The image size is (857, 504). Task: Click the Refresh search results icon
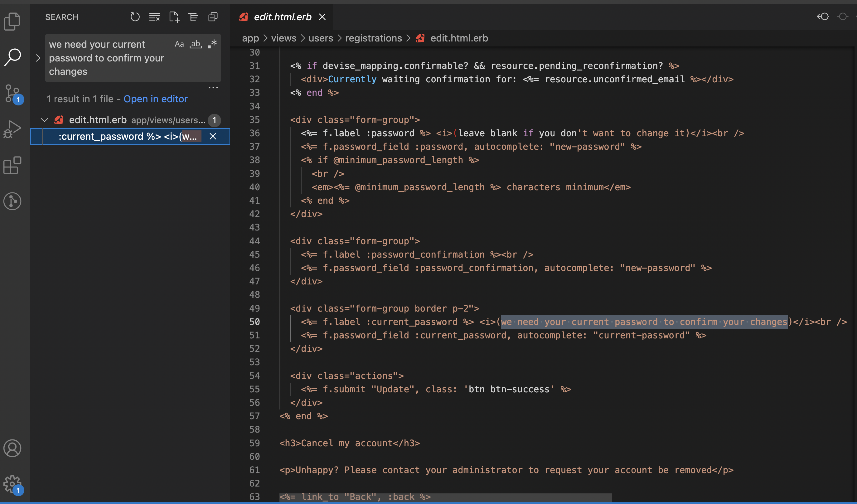135,17
